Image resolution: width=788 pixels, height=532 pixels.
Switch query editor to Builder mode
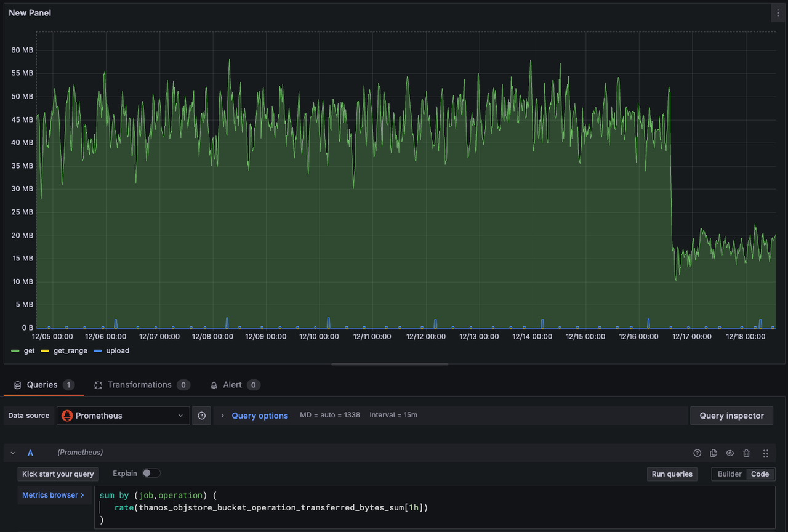[730, 474]
